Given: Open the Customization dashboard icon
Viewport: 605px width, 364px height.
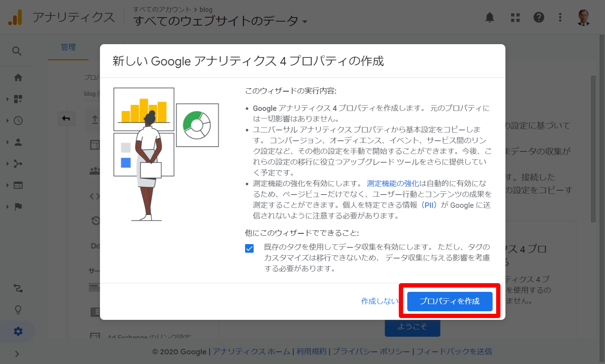Looking at the screenshot, I should [x=18, y=99].
